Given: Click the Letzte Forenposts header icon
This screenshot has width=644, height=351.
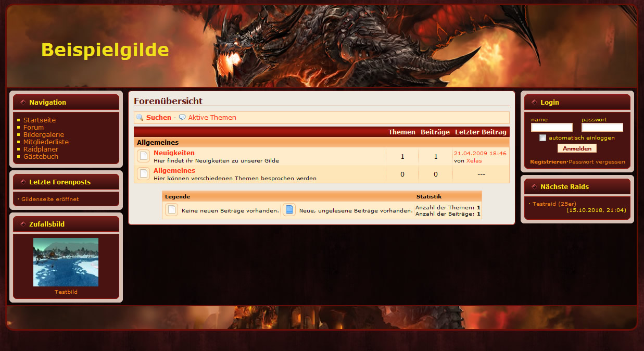Looking at the screenshot, I should (x=23, y=182).
